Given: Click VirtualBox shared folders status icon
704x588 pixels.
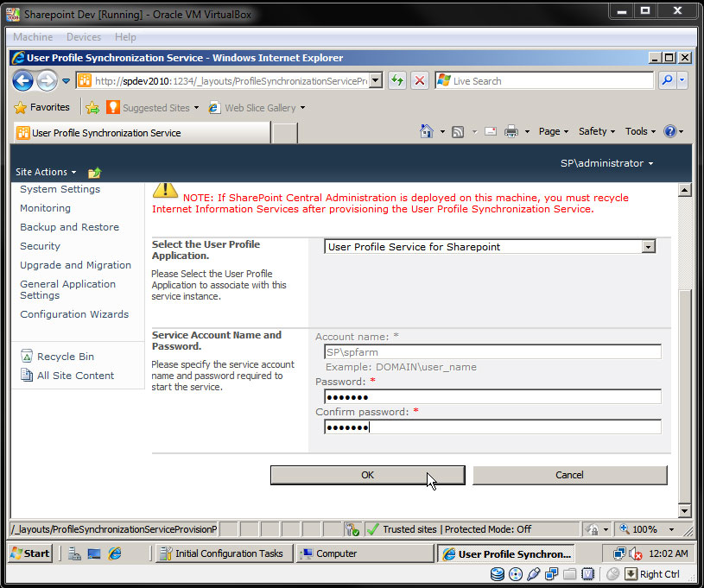Looking at the screenshot, I should point(570,574).
